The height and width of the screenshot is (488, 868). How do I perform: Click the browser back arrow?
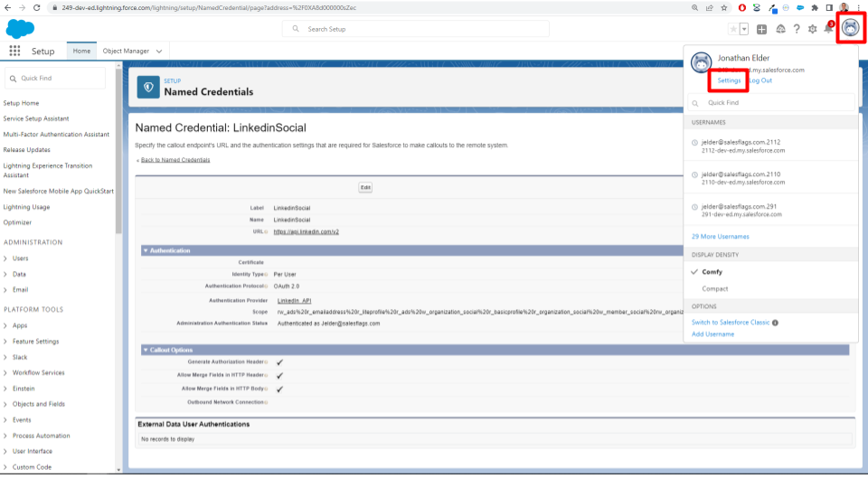pos(8,8)
